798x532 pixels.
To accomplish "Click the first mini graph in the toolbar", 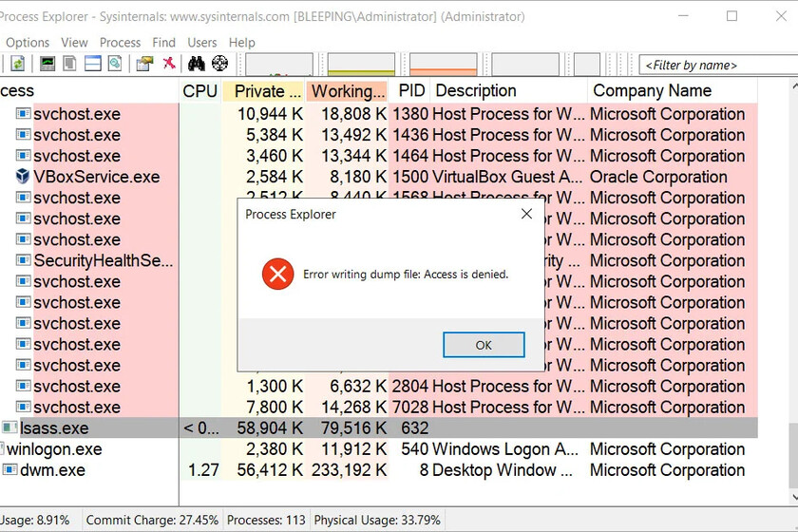I will click(279, 65).
